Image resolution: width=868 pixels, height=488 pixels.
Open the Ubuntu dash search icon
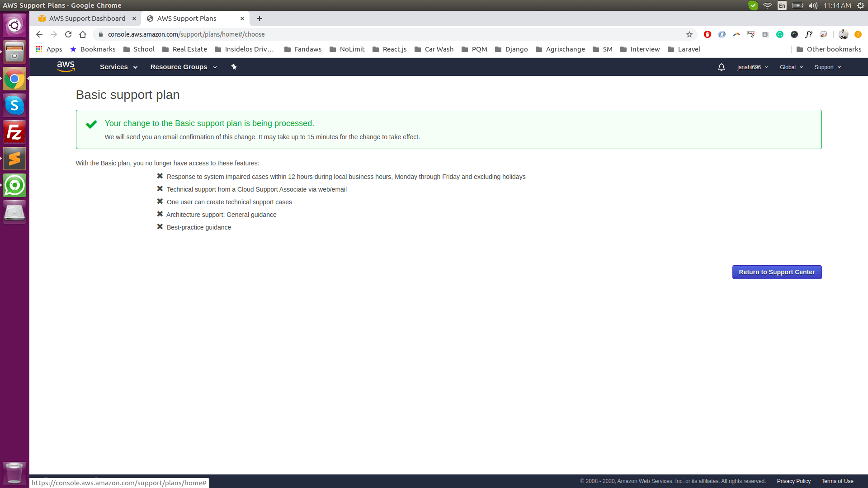point(14,25)
